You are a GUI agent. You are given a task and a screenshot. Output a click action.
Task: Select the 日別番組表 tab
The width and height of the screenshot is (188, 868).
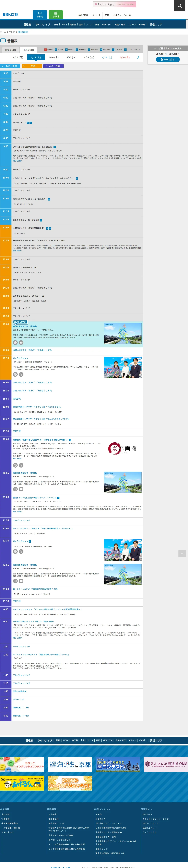[28, 50]
